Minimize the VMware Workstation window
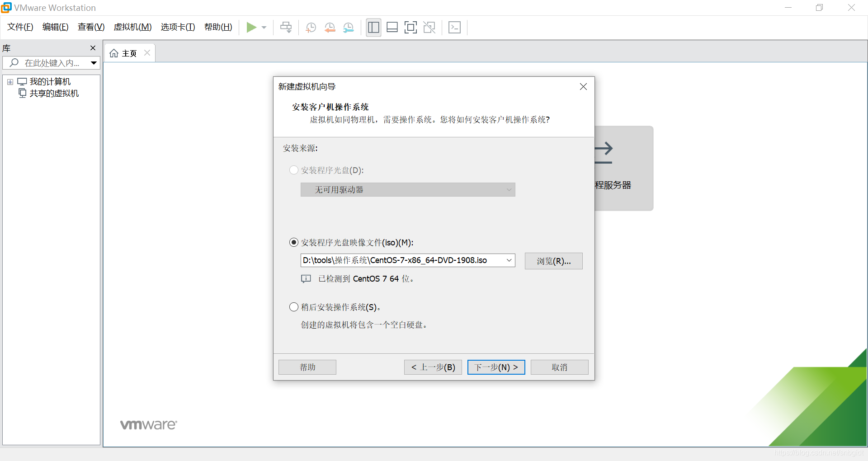Viewport: 868px width, 461px height. point(788,8)
